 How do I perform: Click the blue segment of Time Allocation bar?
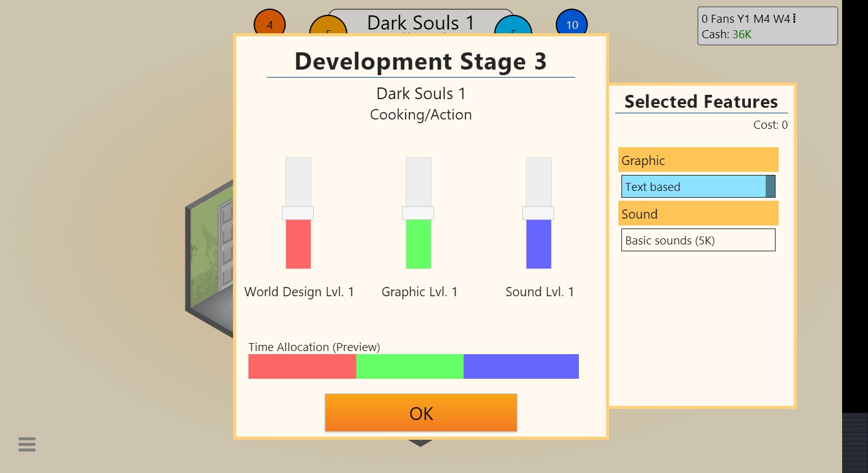click(521, 366)
